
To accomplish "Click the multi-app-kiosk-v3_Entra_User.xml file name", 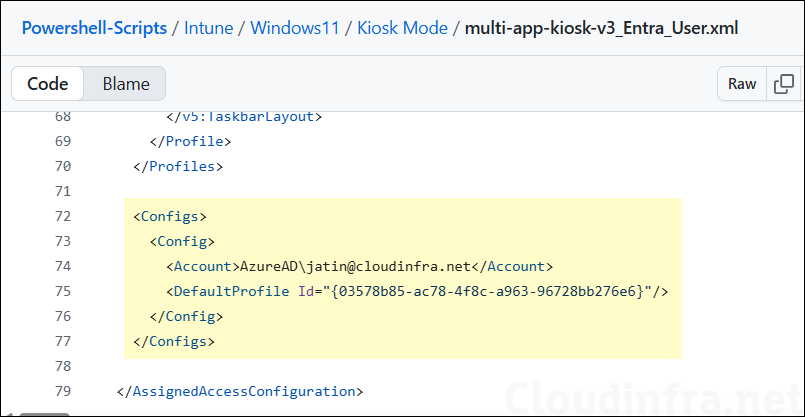I will coord(602,27).
